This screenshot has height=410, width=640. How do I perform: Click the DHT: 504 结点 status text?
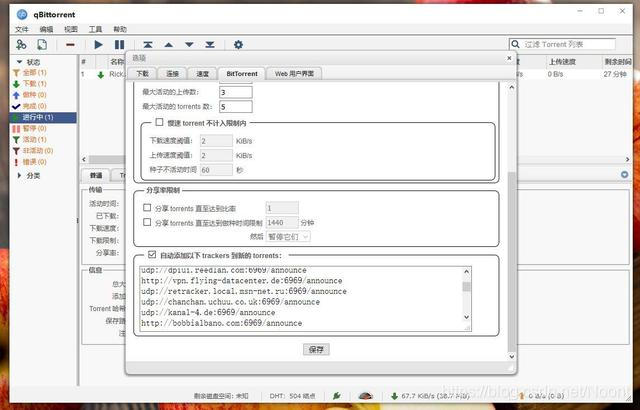pyautogui.click(x=292, y=396)
